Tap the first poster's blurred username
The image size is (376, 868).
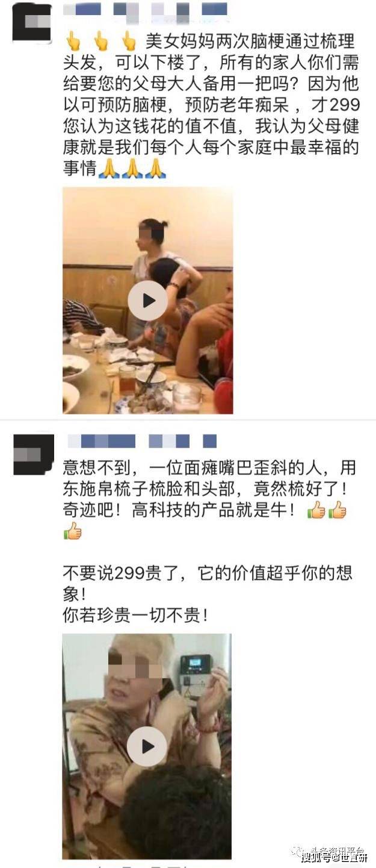click(x=146, y=10)
